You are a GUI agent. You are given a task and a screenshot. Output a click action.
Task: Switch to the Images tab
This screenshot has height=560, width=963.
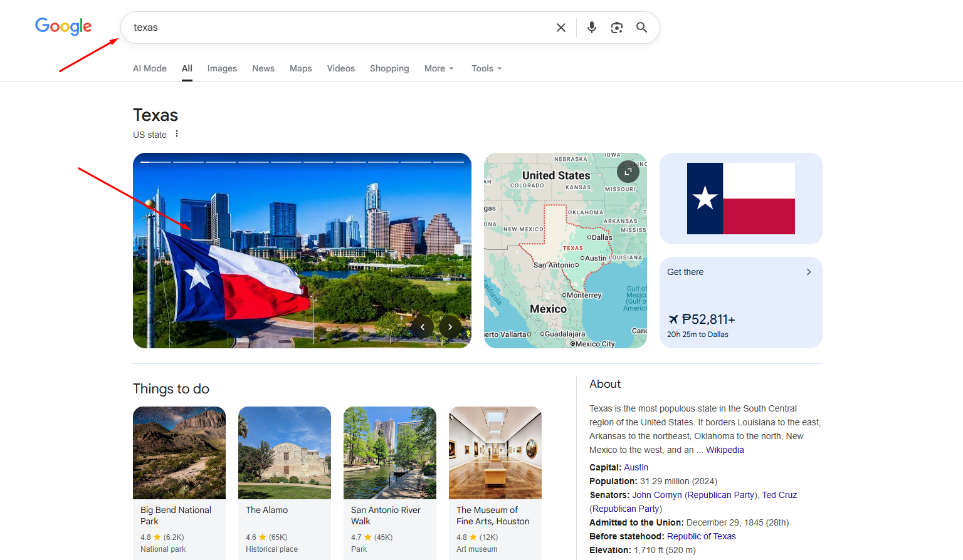click(222, 69)
